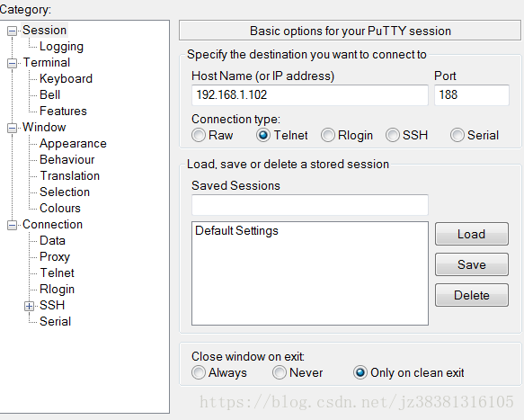Select the Serial connection type radio
This screenshot has width=524, height=420.
[x=457, y=136]
